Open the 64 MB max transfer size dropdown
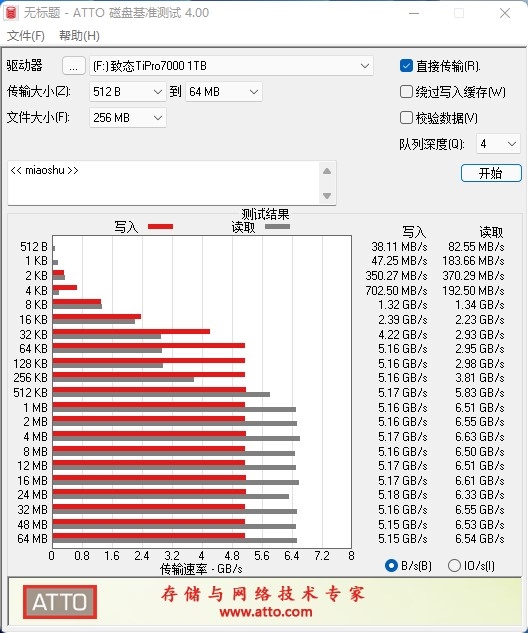This screenshot has height=633, width=528. [224, 92]
